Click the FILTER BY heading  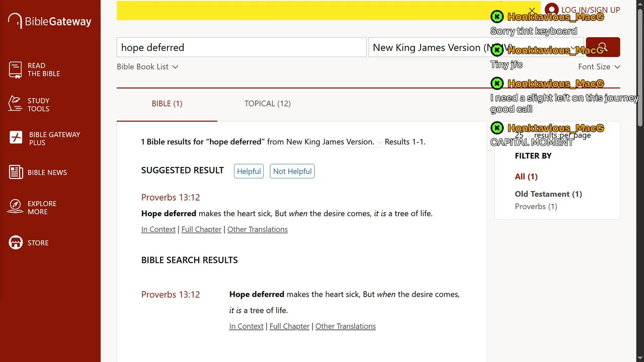pos(533,156)
